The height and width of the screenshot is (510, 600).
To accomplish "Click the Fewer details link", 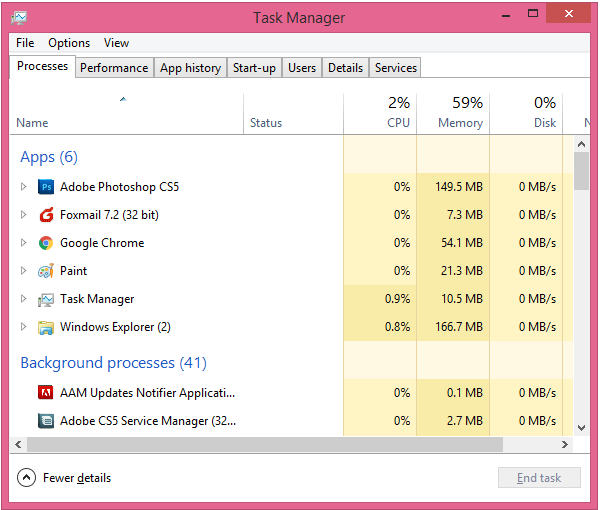I will 77,478.
